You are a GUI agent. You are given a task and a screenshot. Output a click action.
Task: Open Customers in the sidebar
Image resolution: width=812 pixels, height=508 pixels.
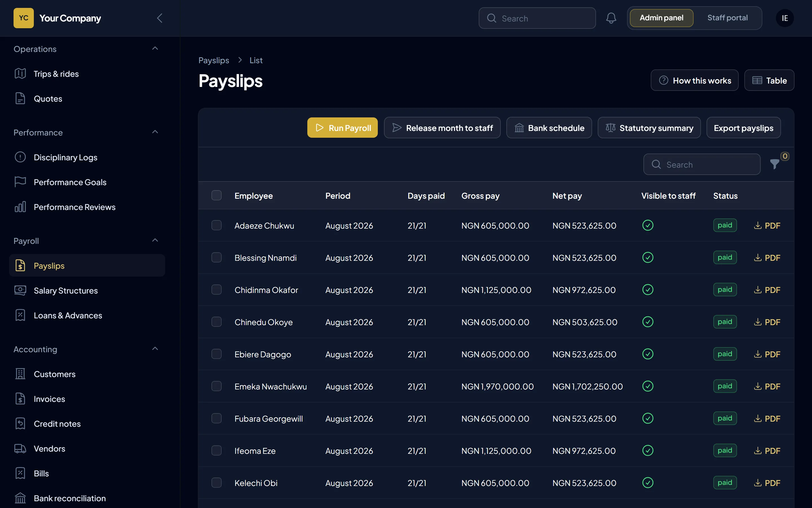87,374
